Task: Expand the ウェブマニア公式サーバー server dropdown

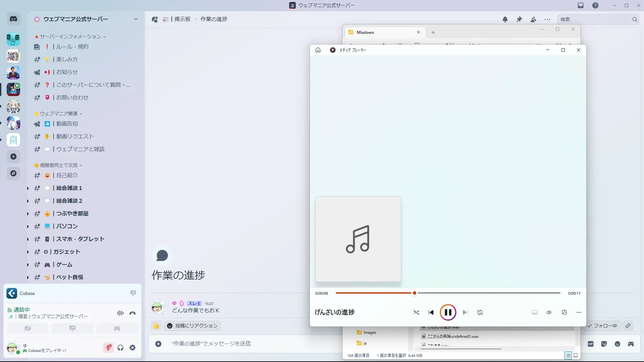Action: pos(136,19)
